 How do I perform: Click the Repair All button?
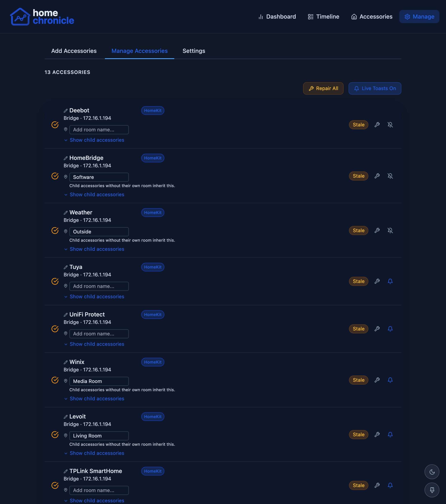click(323, 88)
